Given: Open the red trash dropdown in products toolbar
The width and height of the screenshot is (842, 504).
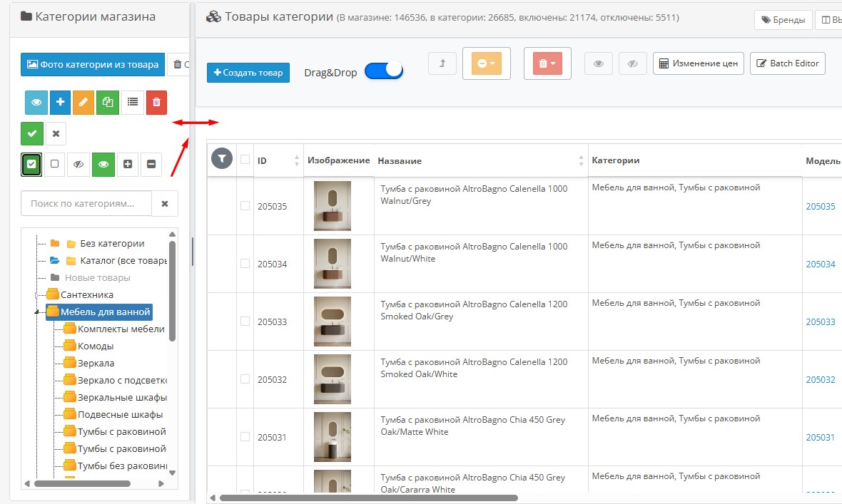Looking at the screenshot, I should click(x=547, y=63).
